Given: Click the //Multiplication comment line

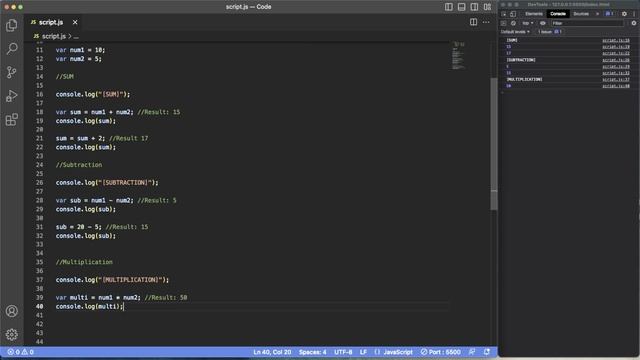Looking at the screenshot, I should [84, 262].
